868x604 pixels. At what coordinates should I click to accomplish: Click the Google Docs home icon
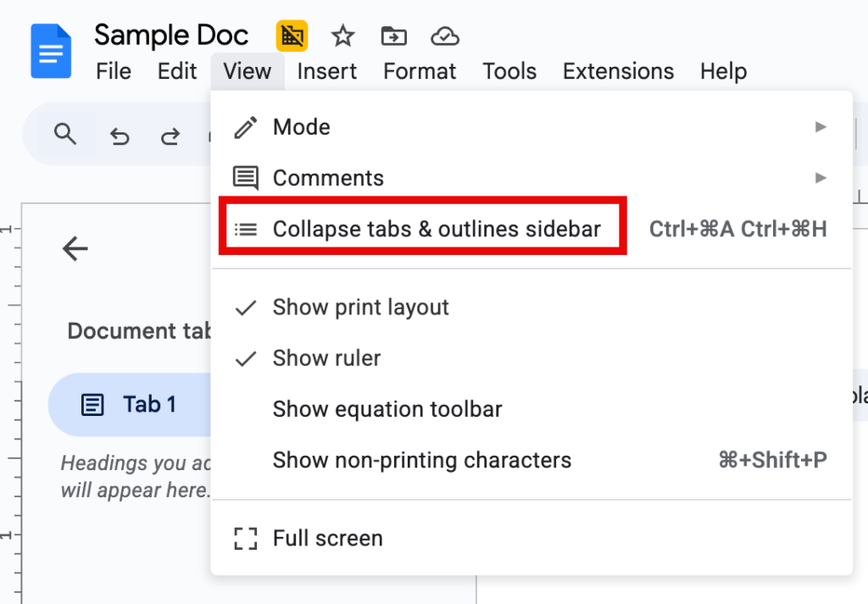click(51, 53)
